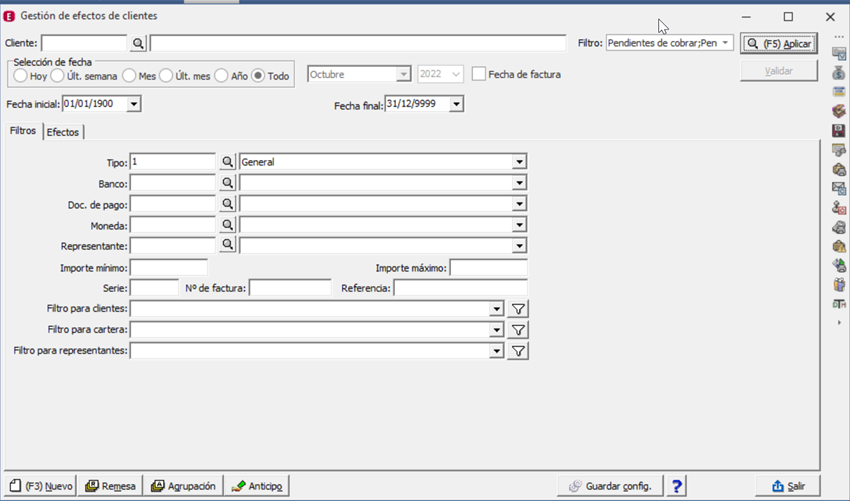Viewport: 850px width, 501px height.
Task: Click the small right arrow under sidebar icons
Action: 839,323
